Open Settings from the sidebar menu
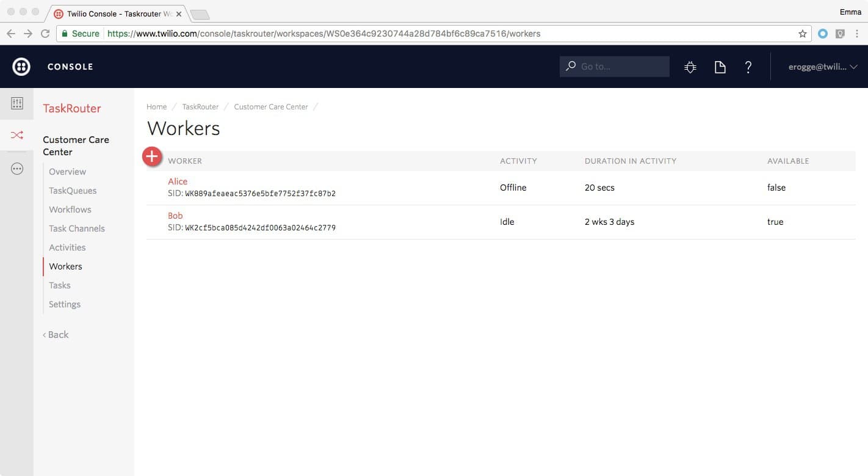The height and width of the screenshot is (476, 868). (64, 304)
